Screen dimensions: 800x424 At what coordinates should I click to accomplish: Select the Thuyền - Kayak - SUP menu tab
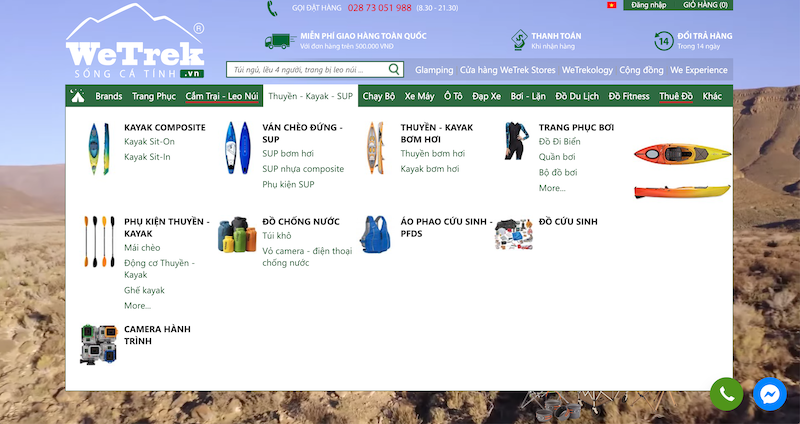click(310, 96)
